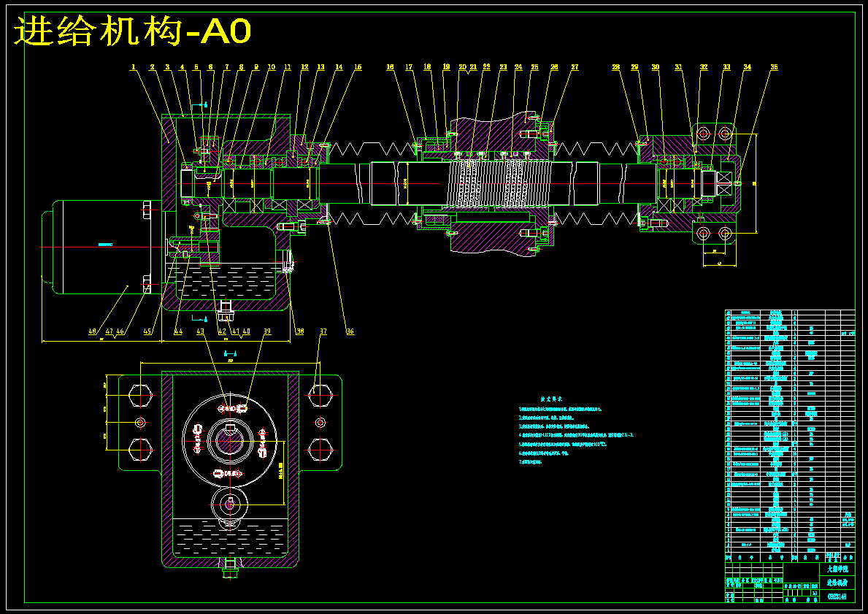Image resolution: width=868 pixels, height=614 pixels.
Task: Click item number 22 leader label
Action: click(x=487, y=68)
